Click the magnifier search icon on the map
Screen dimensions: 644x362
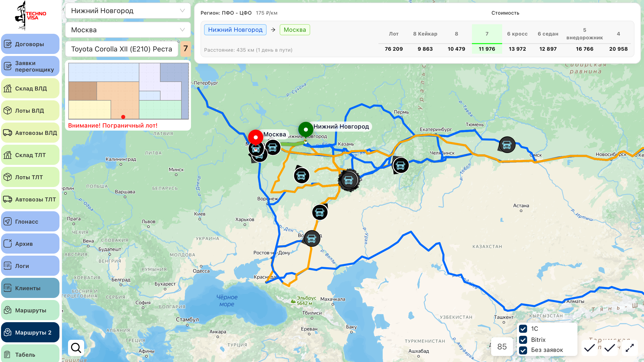(x=76, y=348)
